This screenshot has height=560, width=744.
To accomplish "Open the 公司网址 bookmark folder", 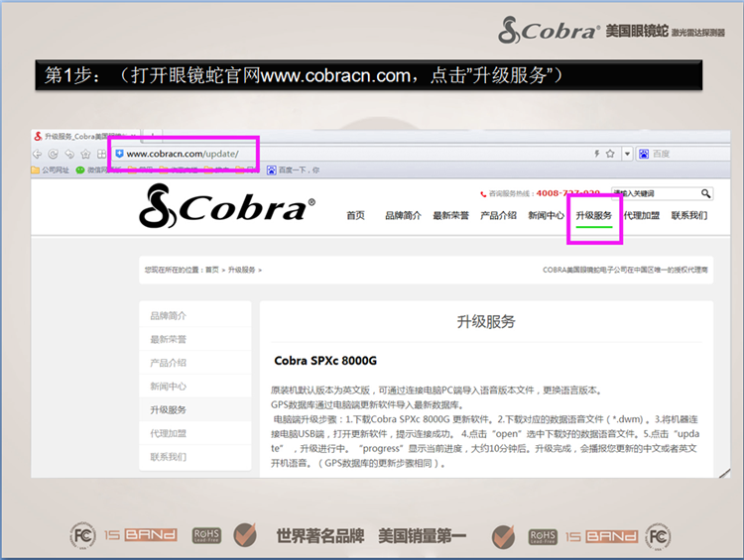I will pyautogui.click(x=51, y=169).
